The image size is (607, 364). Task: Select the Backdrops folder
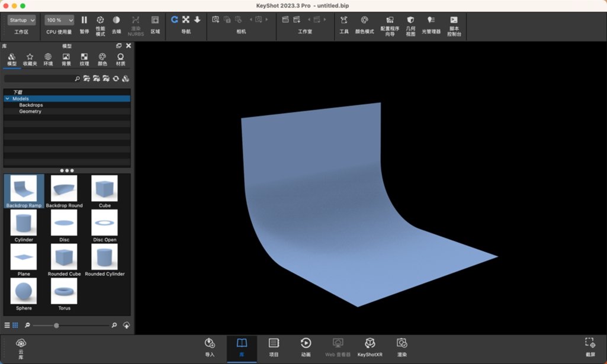[x=31, y=105]
